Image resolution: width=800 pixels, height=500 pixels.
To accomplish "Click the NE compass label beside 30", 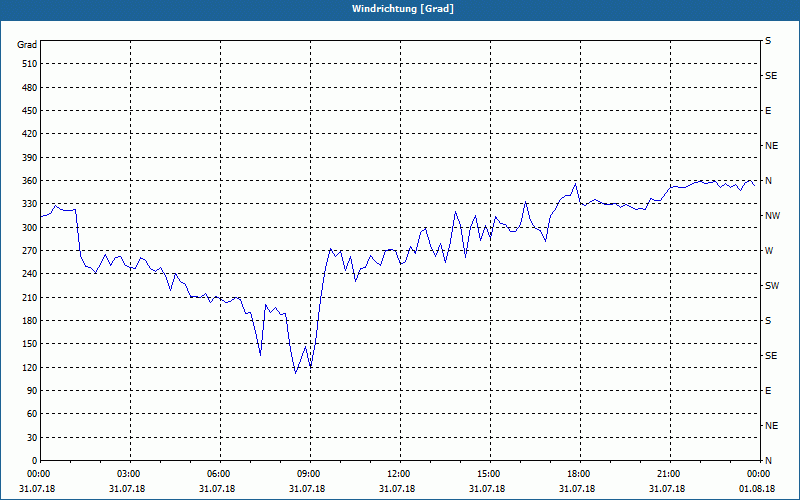I will pos(771,426).
